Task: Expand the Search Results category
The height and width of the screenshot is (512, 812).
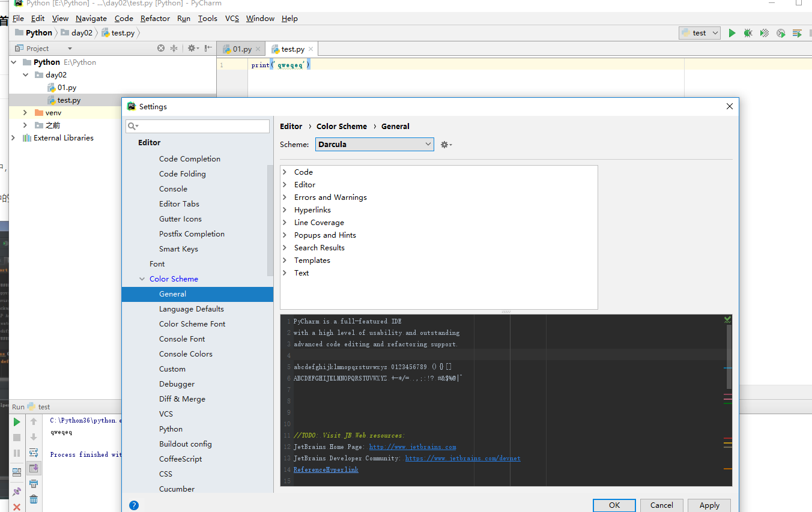Action: point(285,248)
